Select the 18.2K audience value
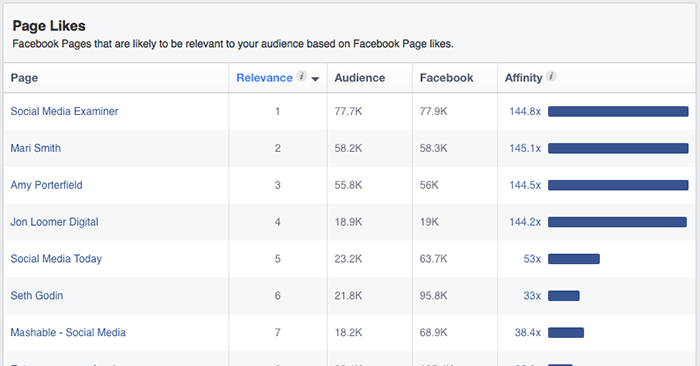 [348, 333]
